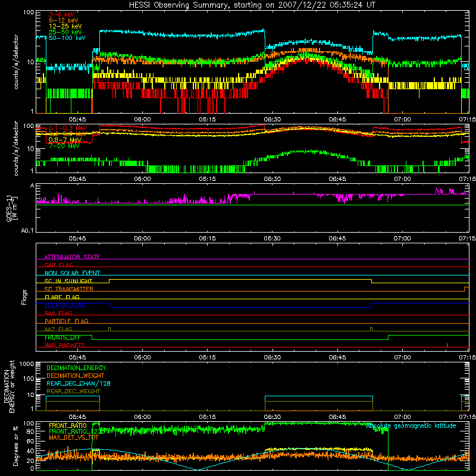Image resolution: width=476 pixels, height=476 pixels.
Task: Click the 06:45 tick under the keV panel
Action: click(337, 120)
